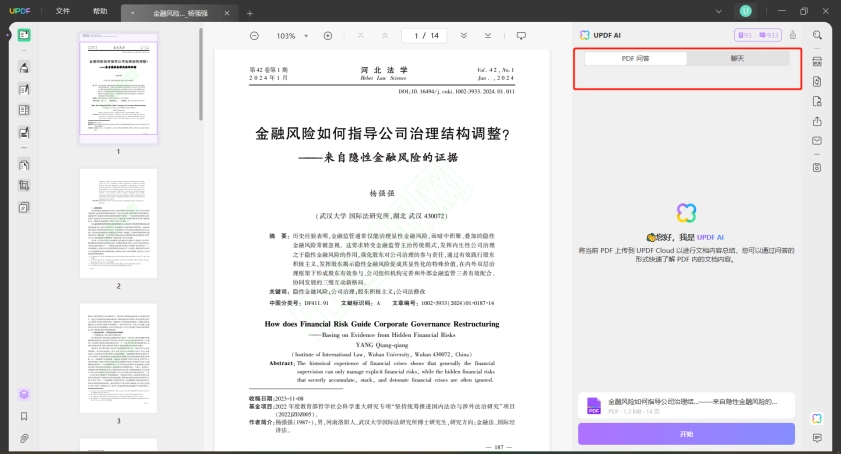Viewport: 841px width, 454px height.
Task: Open the Bookmarks panel icon
Action: point(24,416)
